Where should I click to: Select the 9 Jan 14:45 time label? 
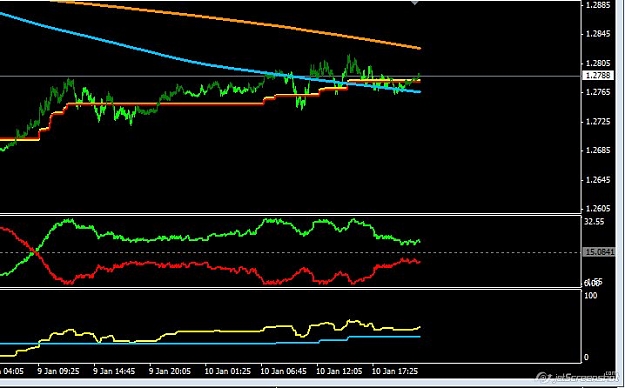(114, 371)
